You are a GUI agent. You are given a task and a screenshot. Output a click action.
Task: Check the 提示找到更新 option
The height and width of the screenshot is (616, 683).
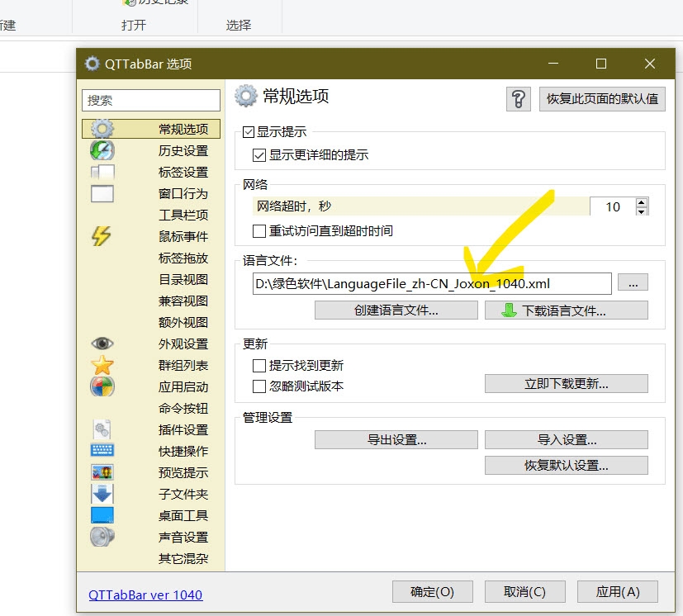click(259, 365)
